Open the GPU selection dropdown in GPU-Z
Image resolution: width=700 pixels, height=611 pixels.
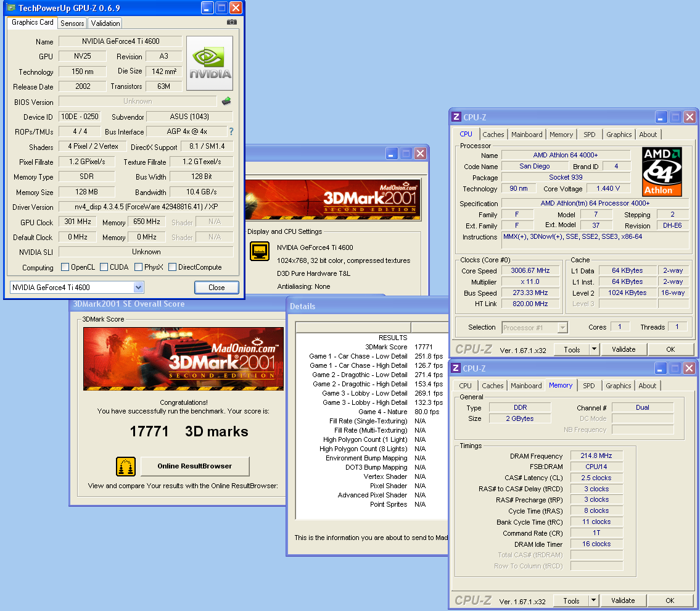point(138,287)
